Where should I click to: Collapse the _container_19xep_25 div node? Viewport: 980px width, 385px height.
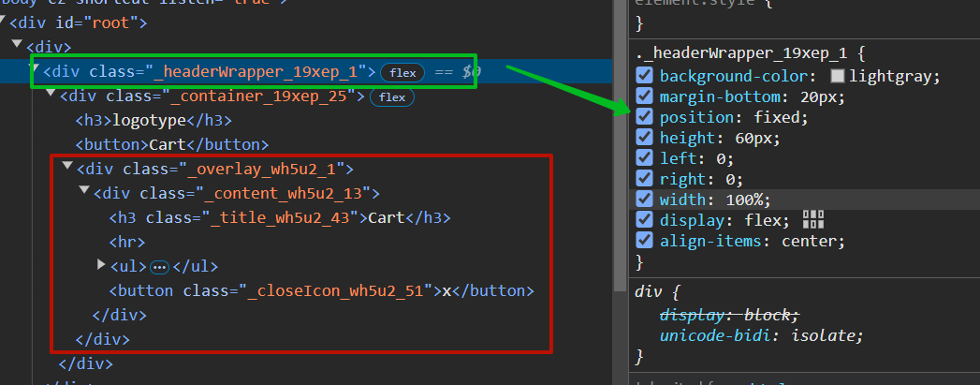(x=50, y=94)
